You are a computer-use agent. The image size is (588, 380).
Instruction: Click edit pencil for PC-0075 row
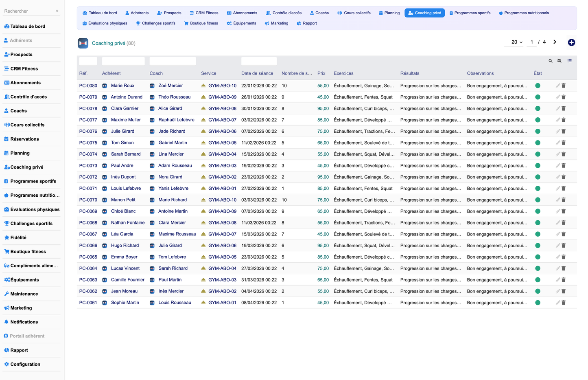[558, 143]
